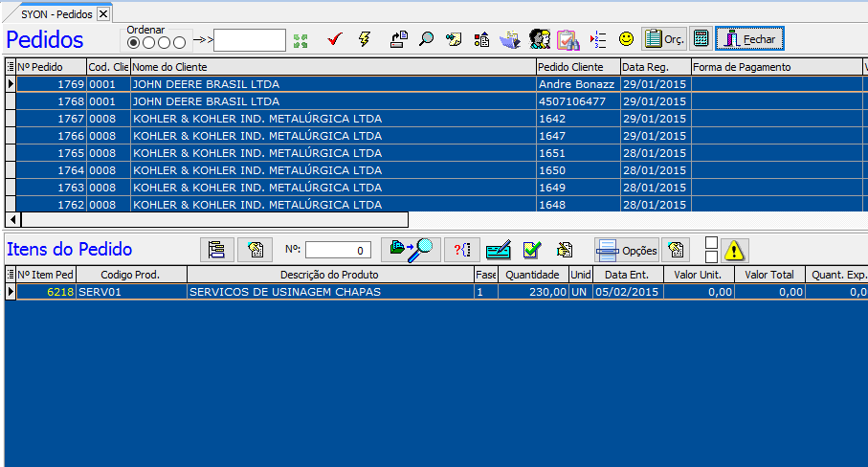This screenshot has height=467, width=868.
Task: Click the two-people customers icon
Action: coord(539,40)
